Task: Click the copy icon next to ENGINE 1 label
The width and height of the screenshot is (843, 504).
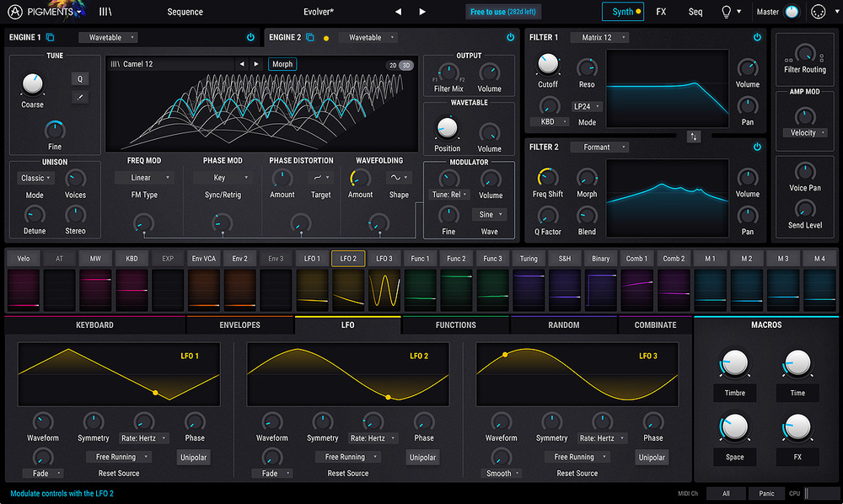Action: 50,37
